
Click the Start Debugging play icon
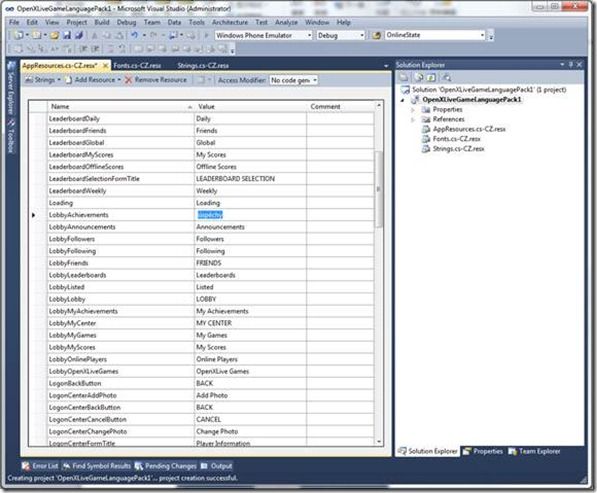coord(206,35)
